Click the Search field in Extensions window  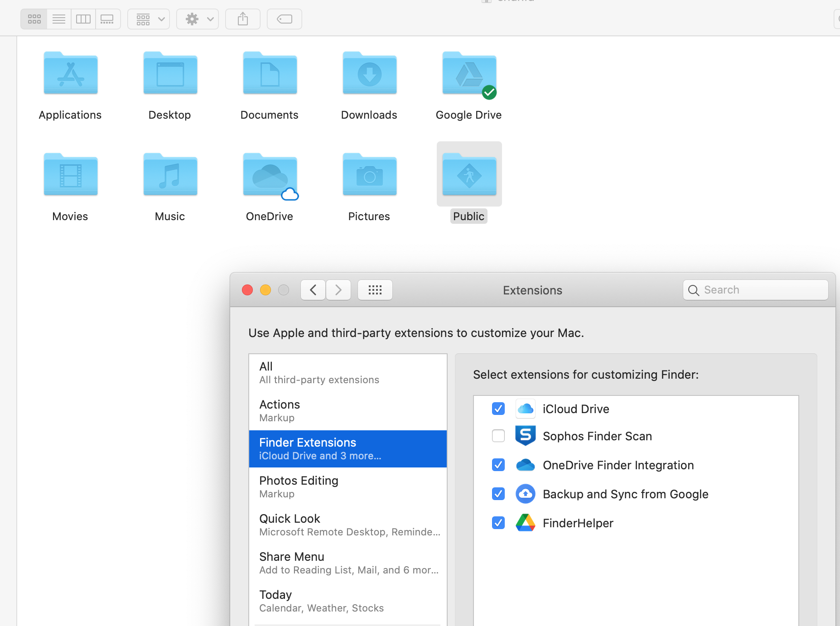[x=756, y=290]
